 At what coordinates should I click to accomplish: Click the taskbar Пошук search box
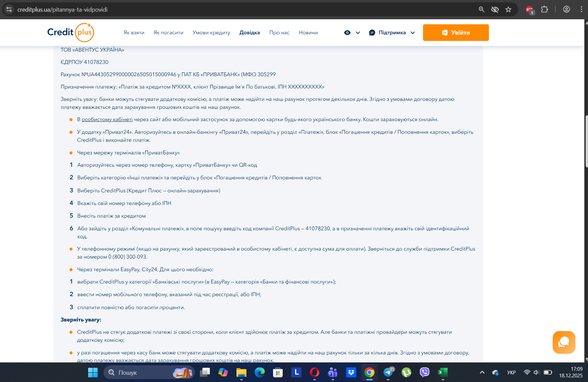149,373
